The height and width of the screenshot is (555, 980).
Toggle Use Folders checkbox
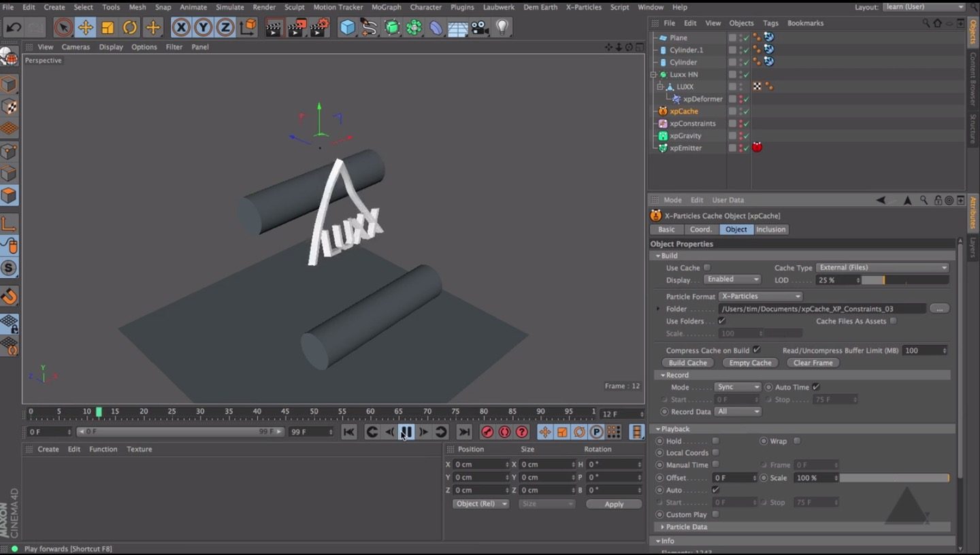[721, 321]
